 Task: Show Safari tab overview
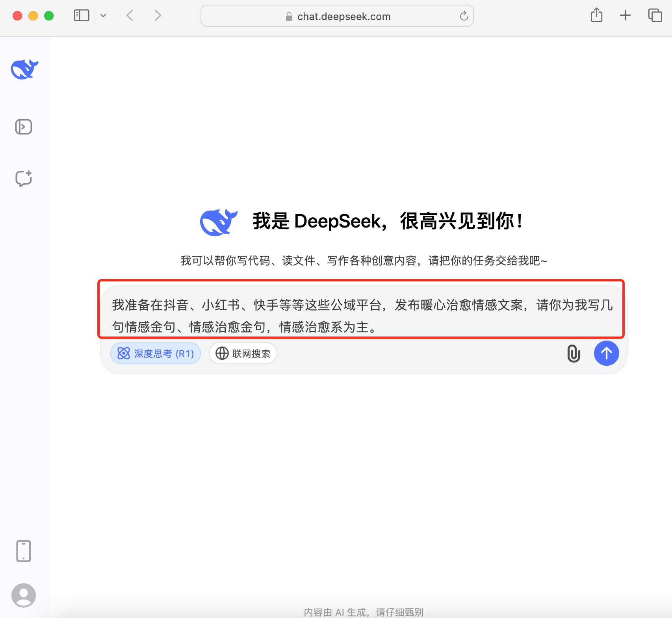pyautogui.click(x=655, y=15)
